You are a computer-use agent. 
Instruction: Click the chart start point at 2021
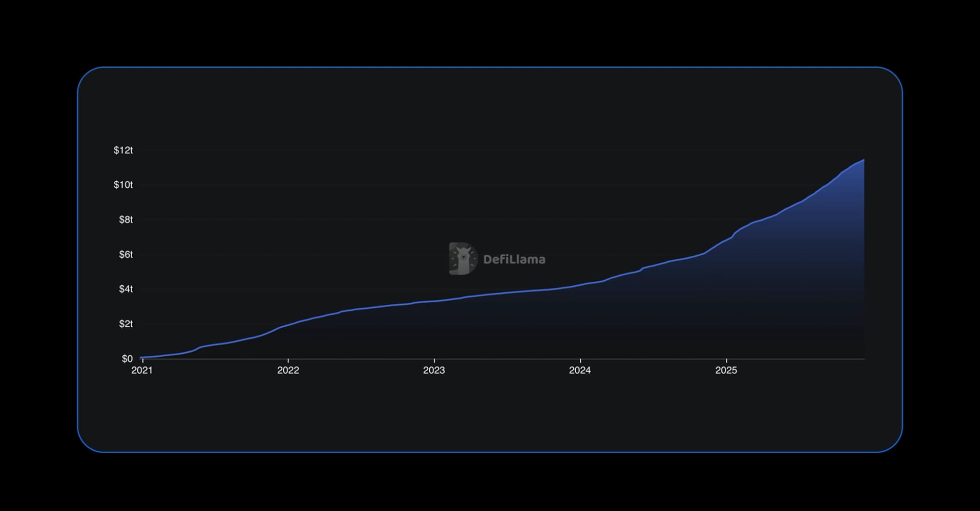[x=142, y=357]
